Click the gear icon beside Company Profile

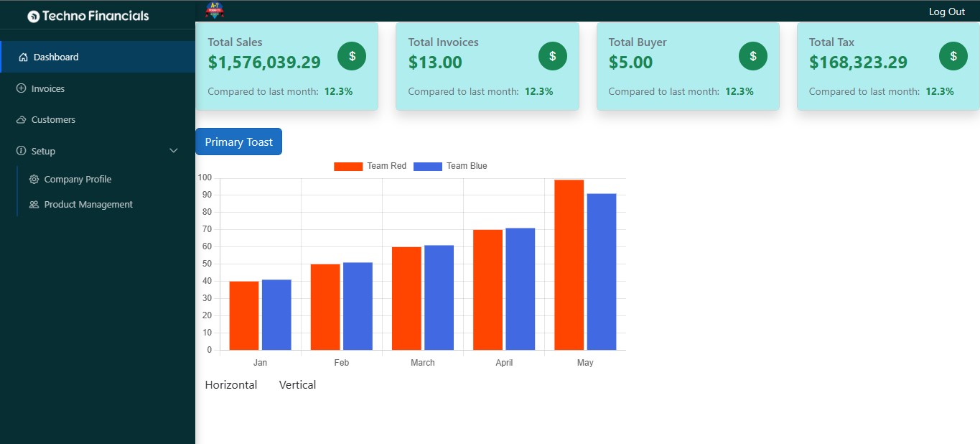(34, 180)
